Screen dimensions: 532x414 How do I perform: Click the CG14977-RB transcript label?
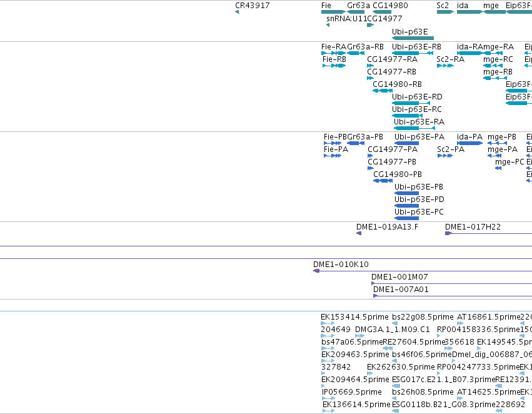click(391, 72)
